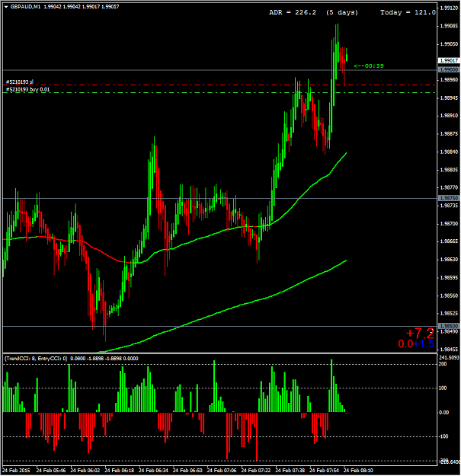Click the 24 Feb 2015 date label

pos(16,471)
